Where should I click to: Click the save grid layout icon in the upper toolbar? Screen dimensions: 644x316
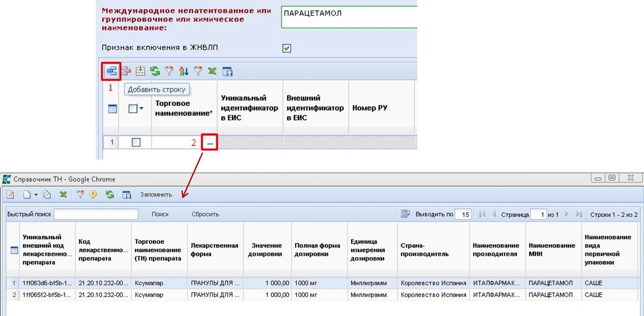[228, 72]
